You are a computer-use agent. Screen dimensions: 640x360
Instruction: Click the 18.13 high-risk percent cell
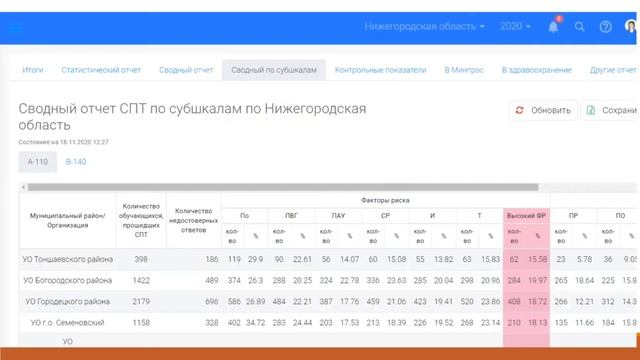(538, 322)
